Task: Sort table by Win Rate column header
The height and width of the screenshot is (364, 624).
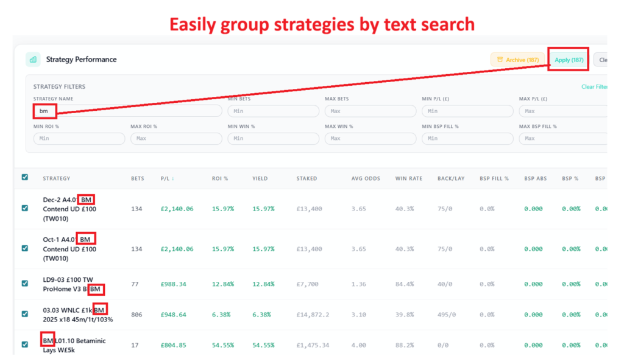Action: point(408,178)
